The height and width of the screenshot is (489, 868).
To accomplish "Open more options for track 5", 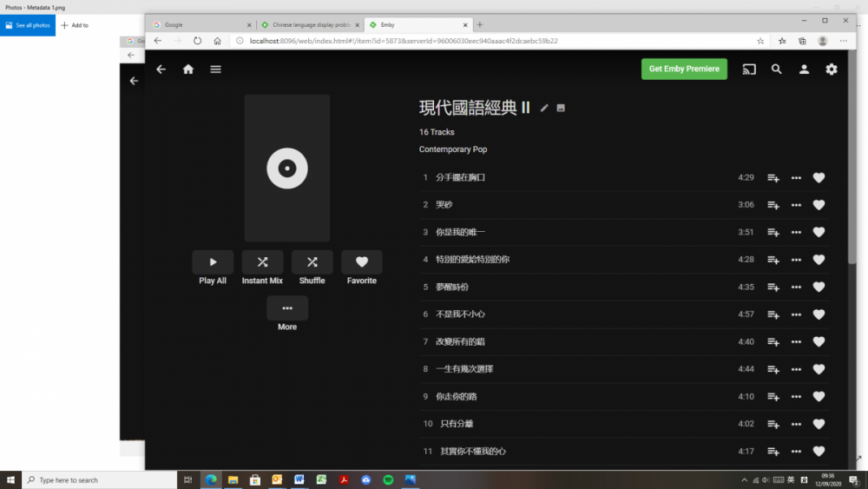I will (796, 287).
